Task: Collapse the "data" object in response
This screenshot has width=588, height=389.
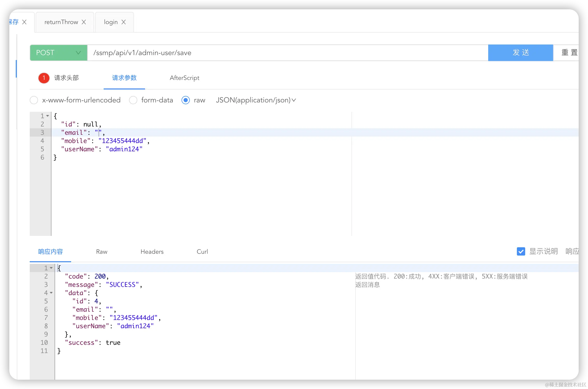Action: tap(51, 293)
